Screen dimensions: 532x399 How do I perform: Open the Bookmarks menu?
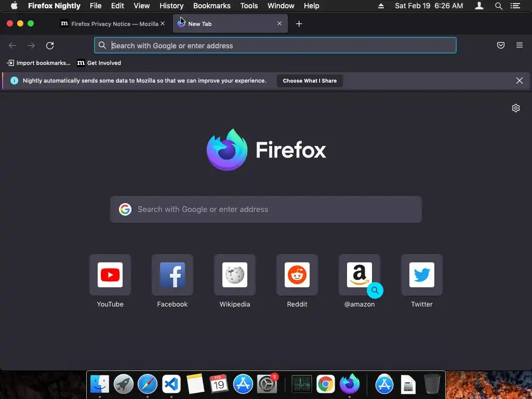click(x=212, y=6)
